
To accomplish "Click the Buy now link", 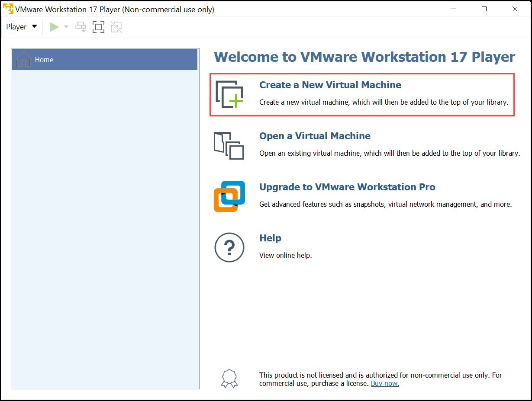I will [385, 384].
